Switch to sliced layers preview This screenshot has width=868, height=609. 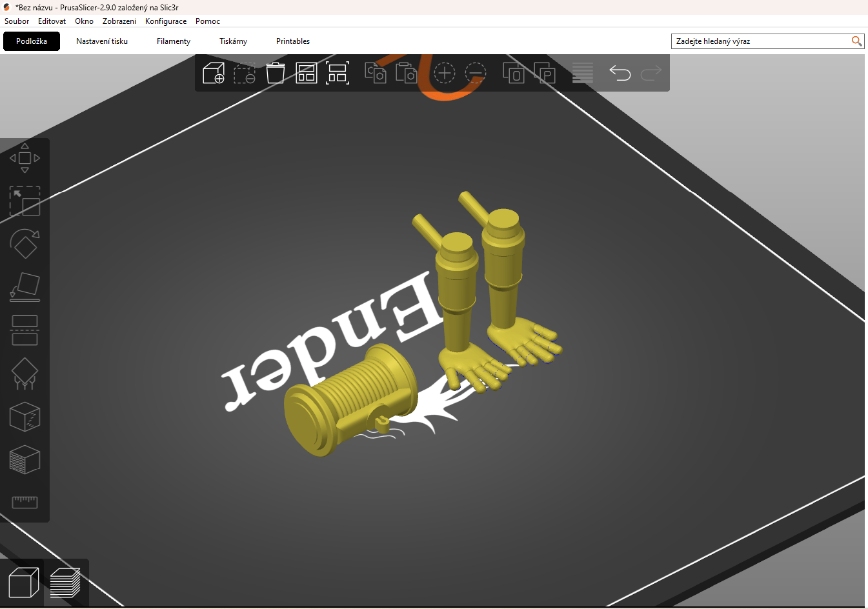click(65, 583)
